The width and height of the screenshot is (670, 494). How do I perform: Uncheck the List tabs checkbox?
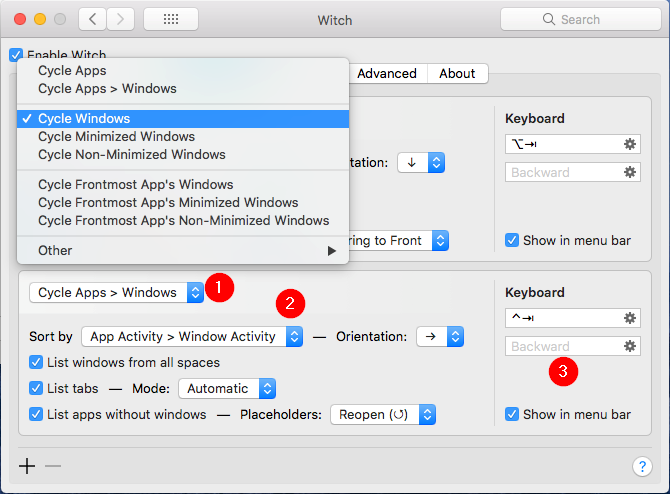[x=36, y=388]
